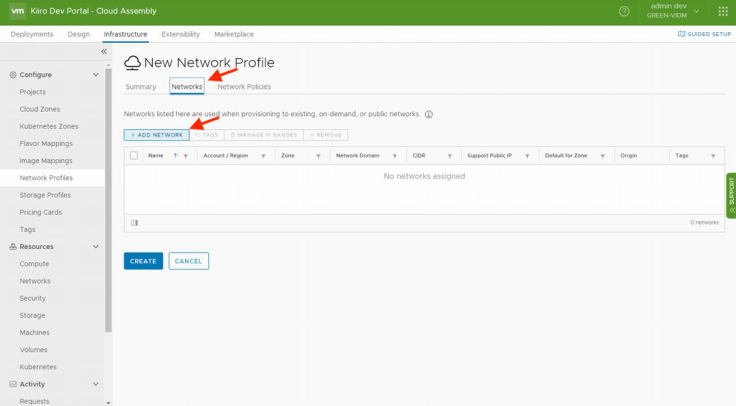Open the Support side tab
736x406 pixels.
(731, 195)
